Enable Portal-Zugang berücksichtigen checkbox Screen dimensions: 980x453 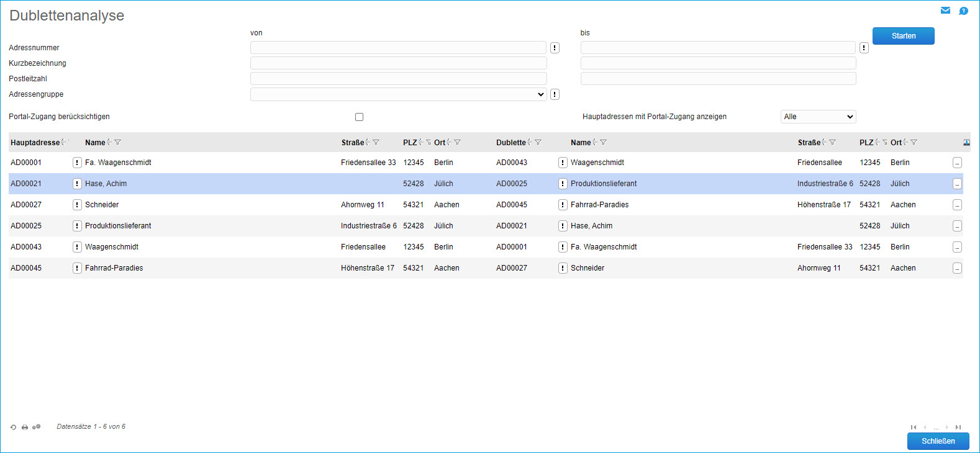pos(359,117)
